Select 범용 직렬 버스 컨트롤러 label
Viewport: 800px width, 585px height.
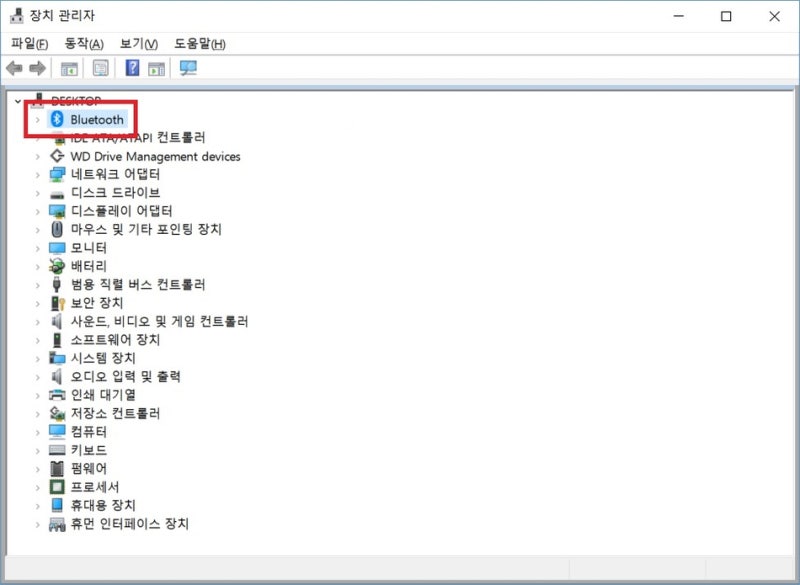(138, 284)
